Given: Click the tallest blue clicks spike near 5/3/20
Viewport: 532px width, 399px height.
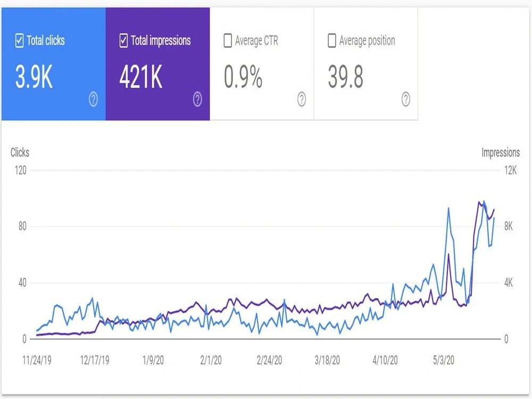Looking at the screenshot, I should click(x=448, y=209).
